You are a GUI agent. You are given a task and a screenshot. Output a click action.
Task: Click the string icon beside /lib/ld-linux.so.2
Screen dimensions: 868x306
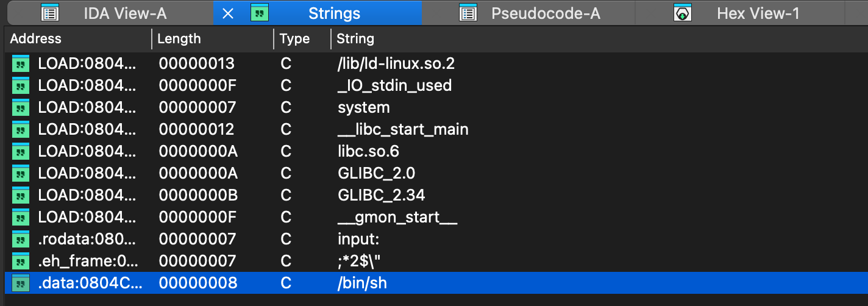coord(21,63)
